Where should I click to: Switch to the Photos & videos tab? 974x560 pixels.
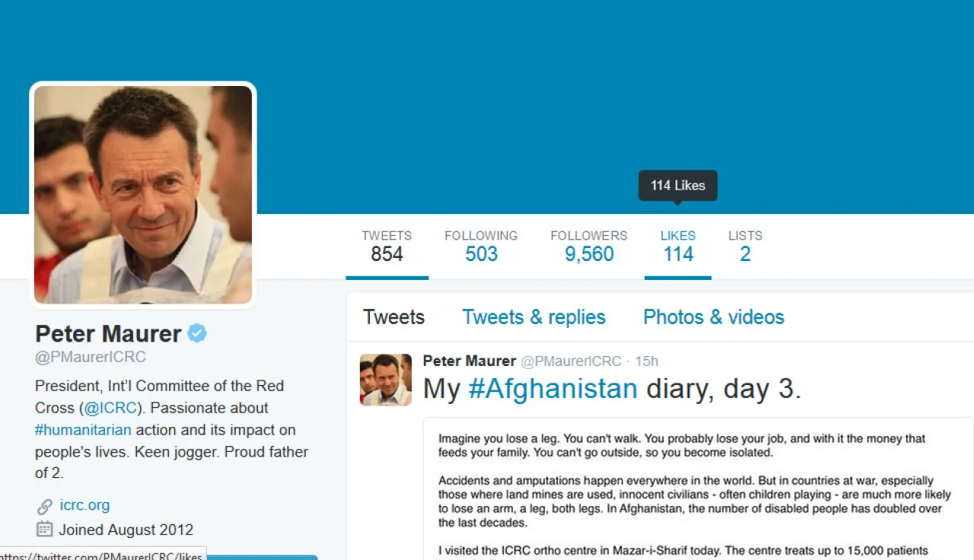coord(714,317)
